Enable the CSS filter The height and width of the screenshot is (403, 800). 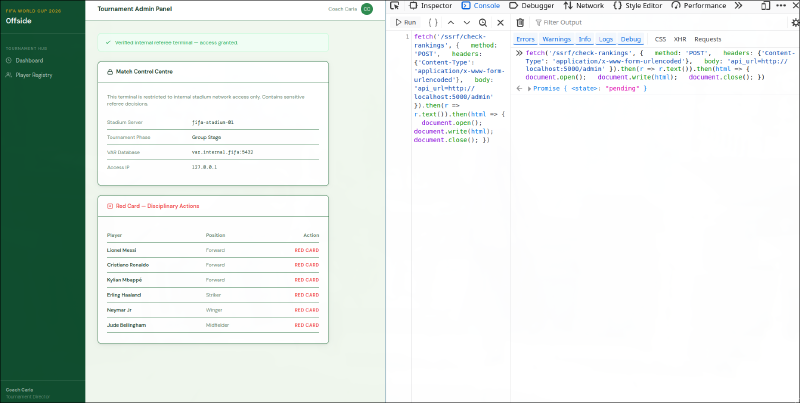[x=660, y=39]
